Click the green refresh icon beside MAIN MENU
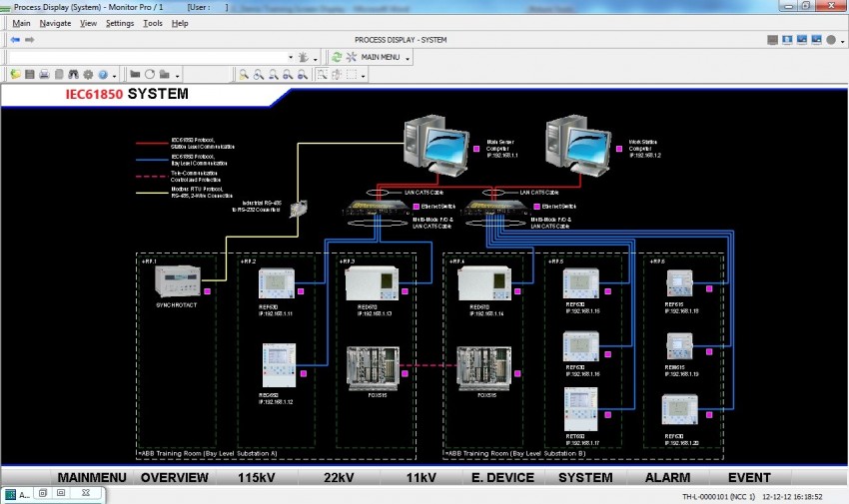Image resolution: width=849 pixels, height=504 pixels. [337, 57]
